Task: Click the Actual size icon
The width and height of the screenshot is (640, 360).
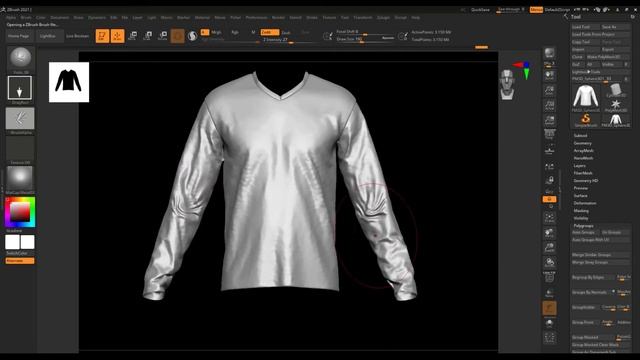Action: pyautogui.click(x=549, y=106)
